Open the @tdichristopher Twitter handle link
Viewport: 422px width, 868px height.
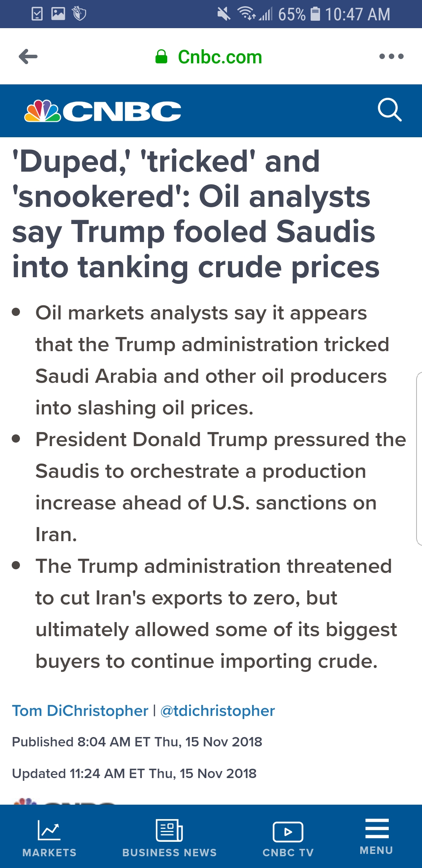218,711
